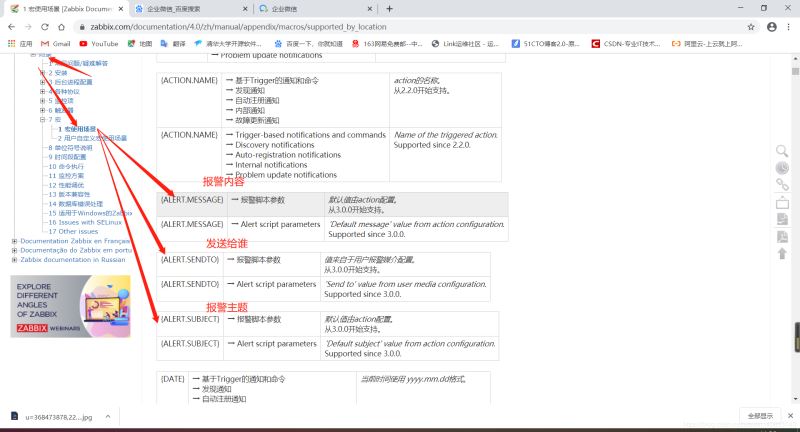The width and height of the screenshot is (800, 432).
Task: Click the export to PDF page tool
Action: [x=782, y=237]
